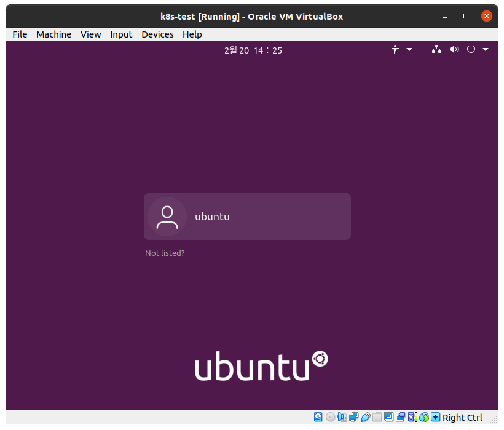Click the shared folders status icon
Screen dimensions: 504x430
point(377,417)
